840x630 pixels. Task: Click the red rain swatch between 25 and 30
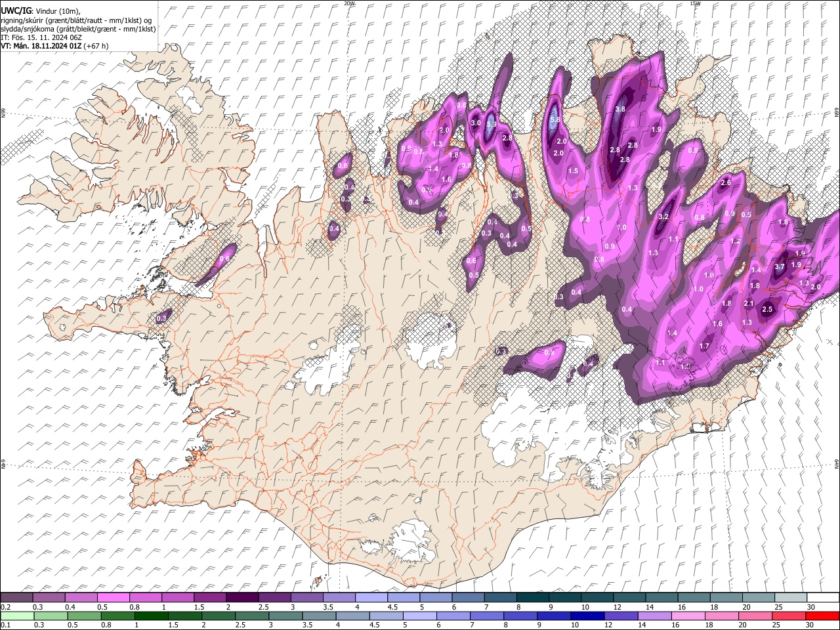pyautogui.click(x=787, y=616)
